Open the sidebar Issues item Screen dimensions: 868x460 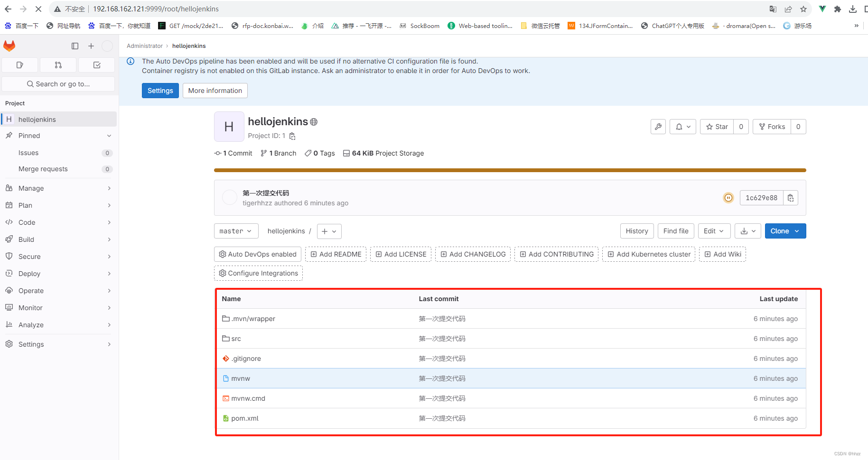click(58, 153)
